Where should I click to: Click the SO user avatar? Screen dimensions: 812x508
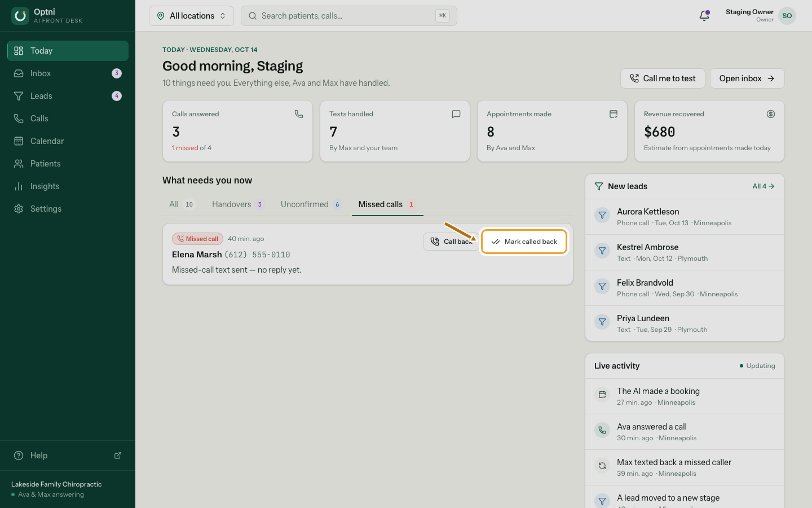(x=787, y=16)
